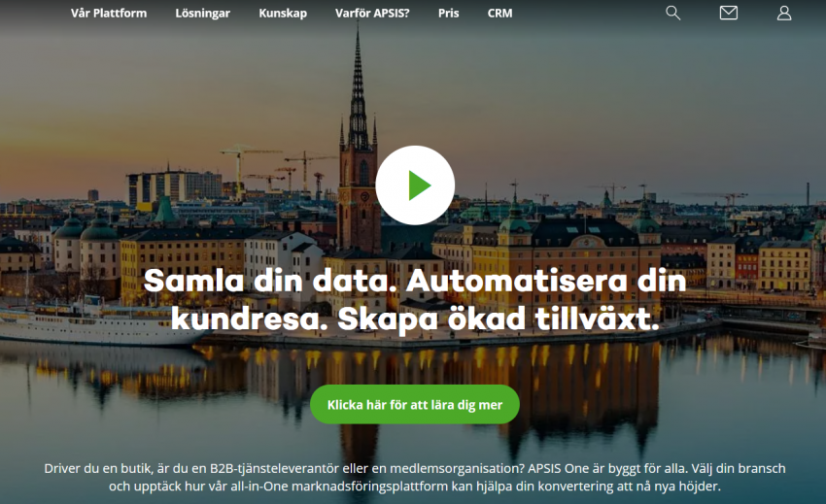Open the Pris page
826x504 pixels.
448,14
